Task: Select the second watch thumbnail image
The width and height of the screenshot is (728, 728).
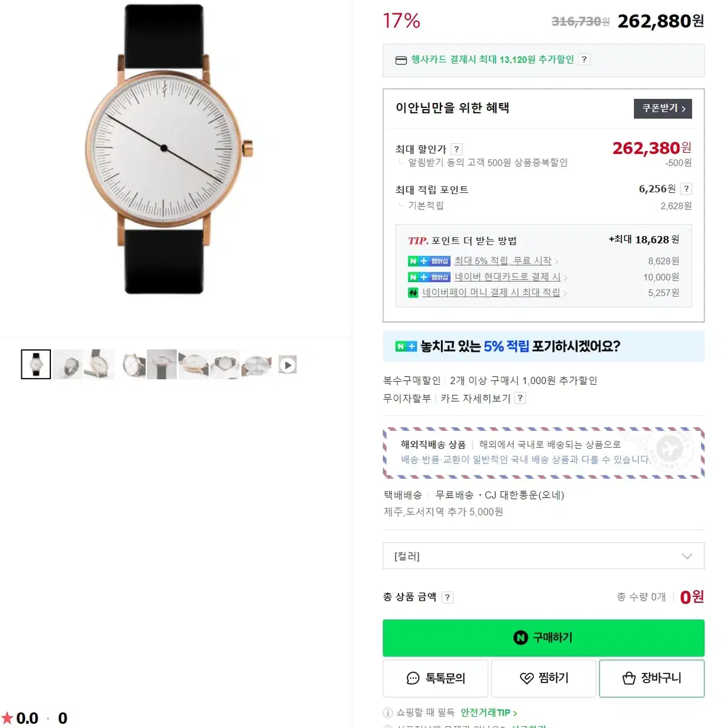Action: [67, 364]
